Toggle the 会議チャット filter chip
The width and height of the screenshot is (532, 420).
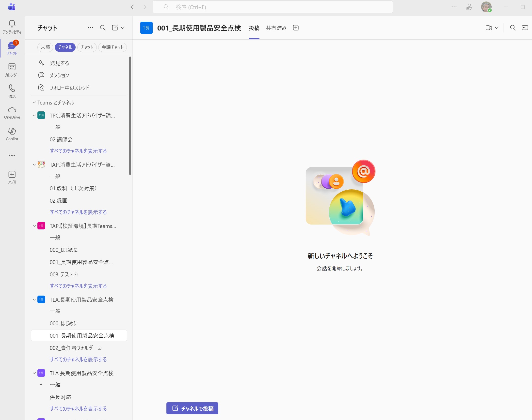tap(113, 47)
